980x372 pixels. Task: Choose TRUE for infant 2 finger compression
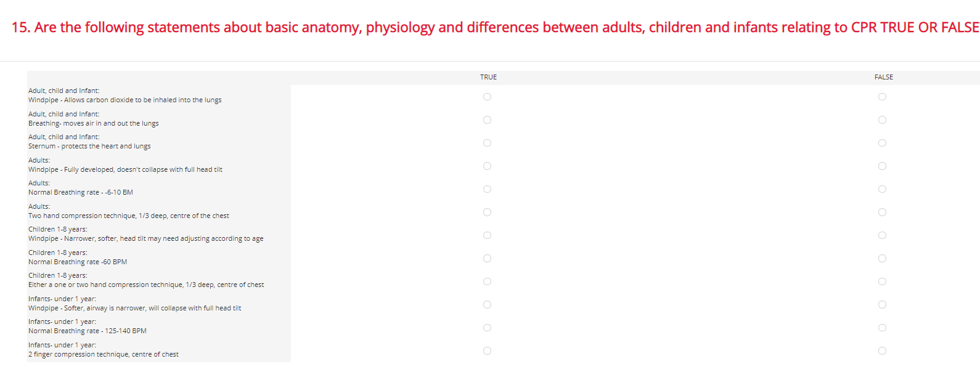tap(487, 351)
